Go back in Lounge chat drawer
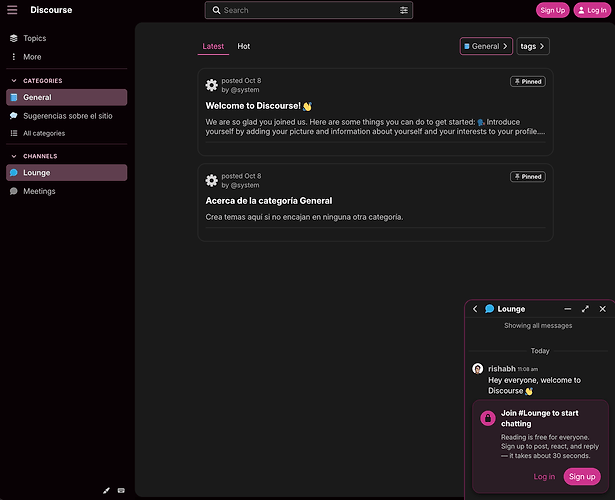Screen dimensions: 615x500 pos(475,309)
